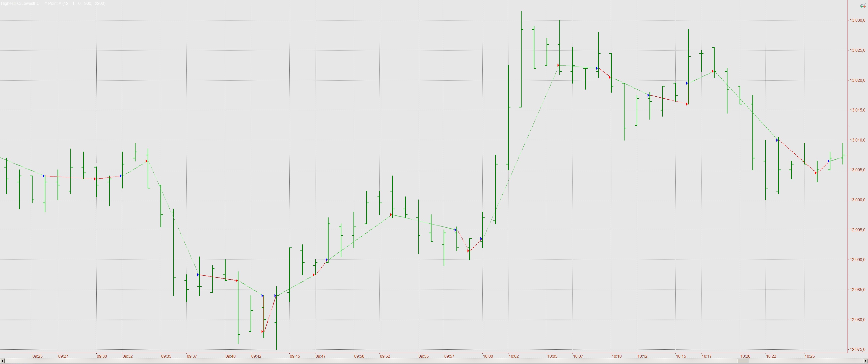Click the 10:00 time axis label

coord(487,356)
